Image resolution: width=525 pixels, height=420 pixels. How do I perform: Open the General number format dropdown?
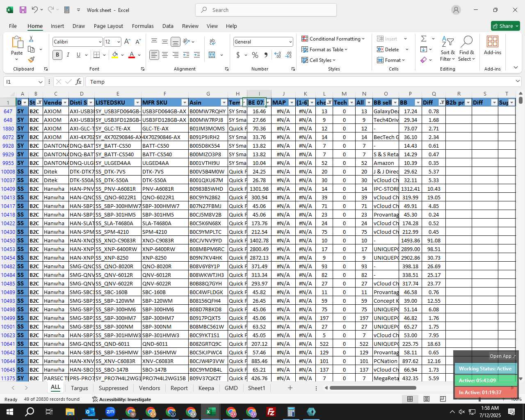tap(290, 42)
